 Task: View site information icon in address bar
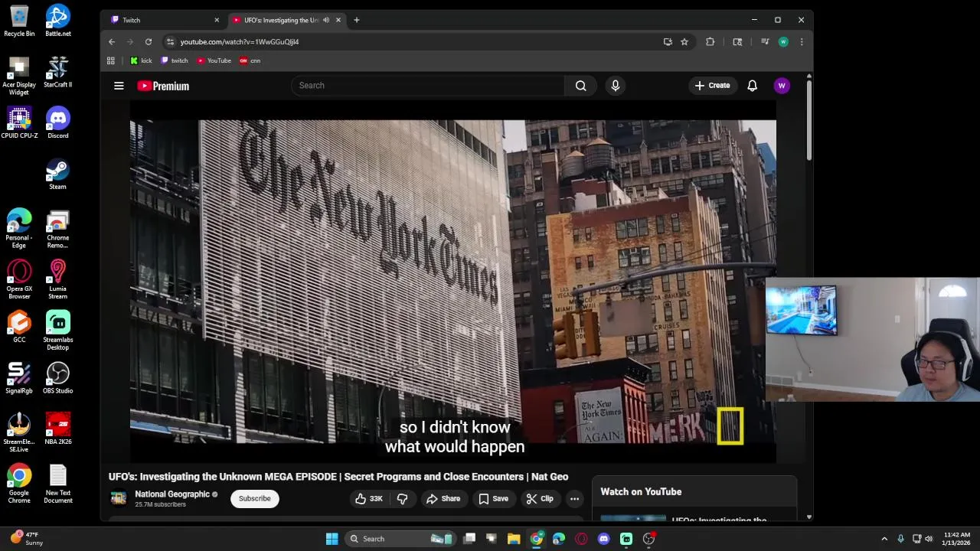click(x=170, y=42)
